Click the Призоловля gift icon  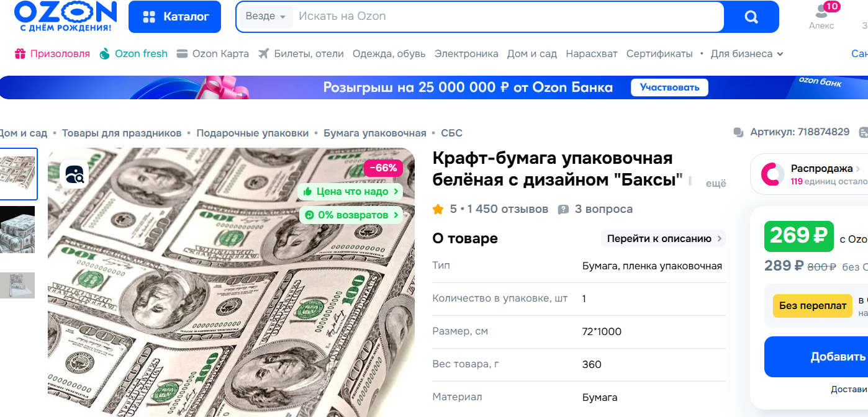(x=20, y=53)
